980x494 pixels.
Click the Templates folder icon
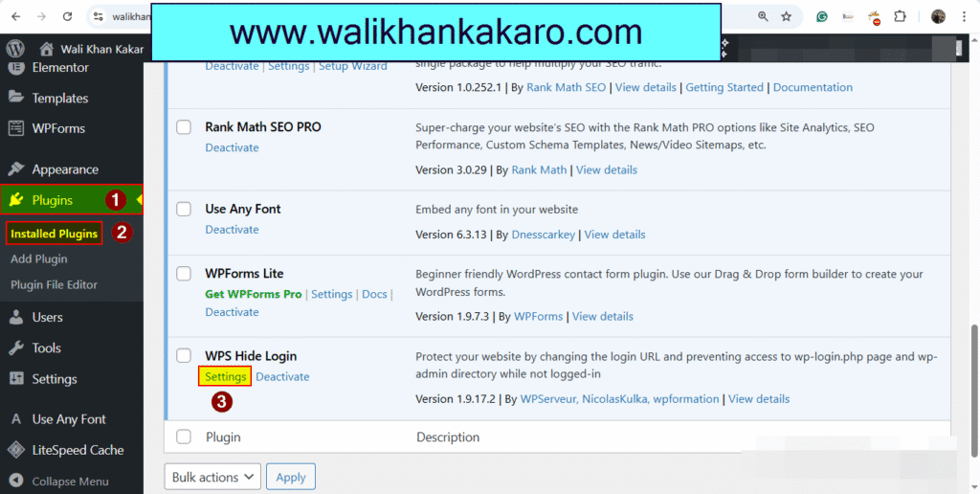click(x=16, y=99)
